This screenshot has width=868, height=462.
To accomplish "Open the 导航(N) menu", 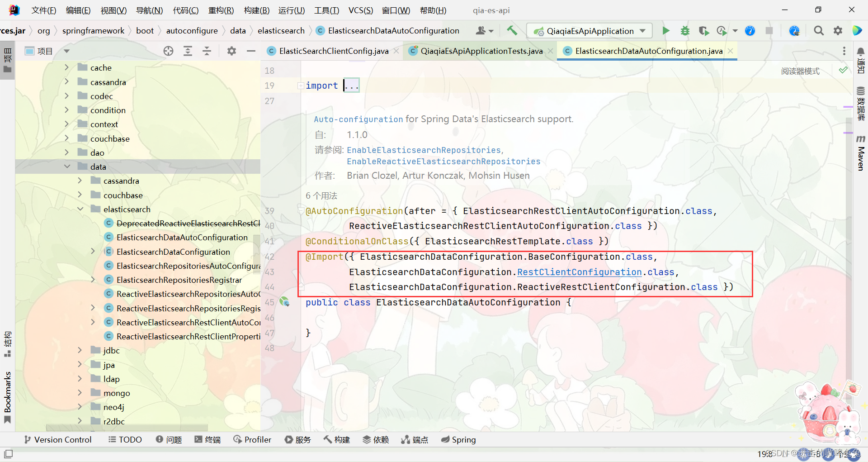I will point(149,10).
